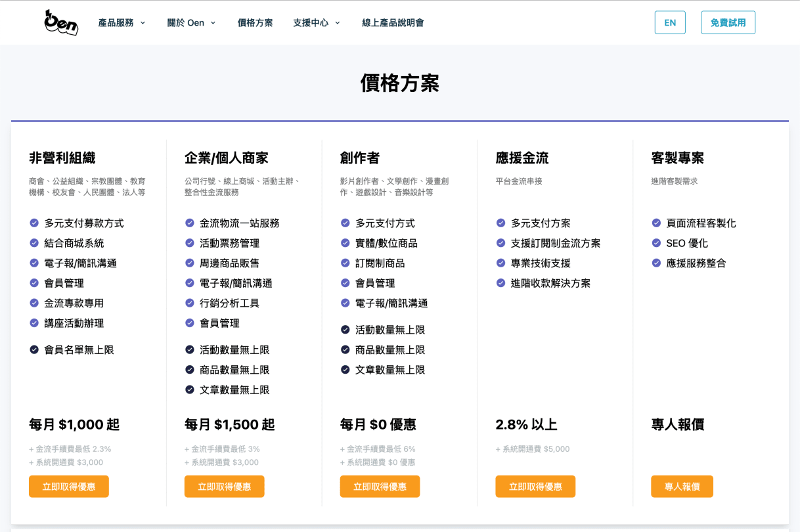The image size is (800, 532).
Task: Click 立即取得優惠 under 應援金流 plan
Action: pos(535,487)
